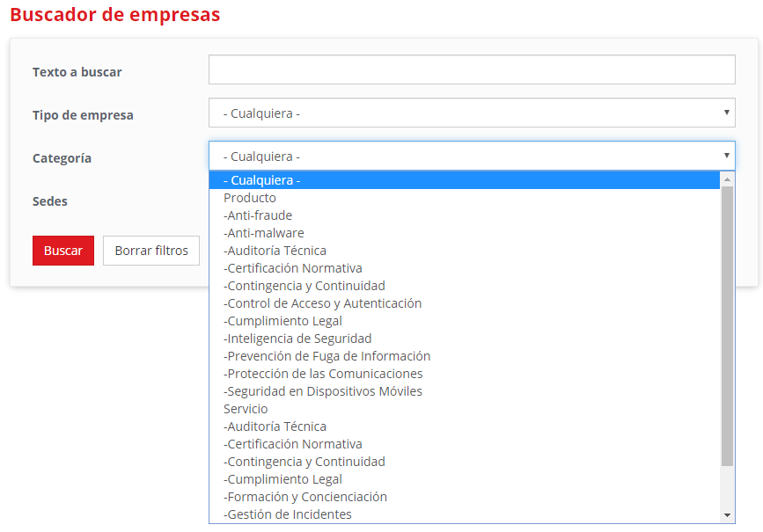
Task: Choose -Inteligencia de Seguridad option
Action: (x=297, y=339)
